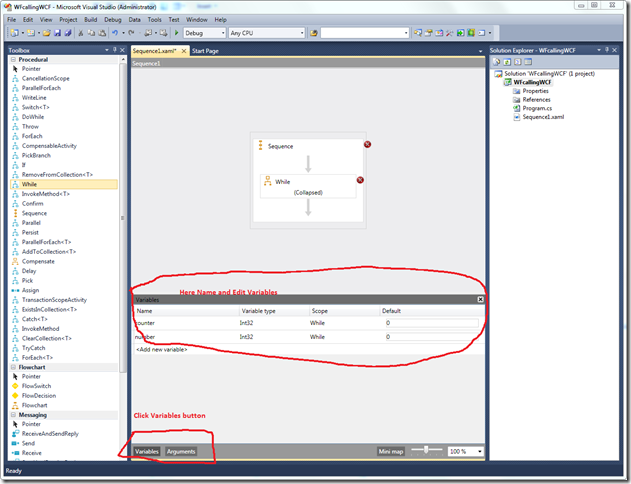Click the Arguments button
The height and width of the screenshot is (484, 631).
pos(181,452)
